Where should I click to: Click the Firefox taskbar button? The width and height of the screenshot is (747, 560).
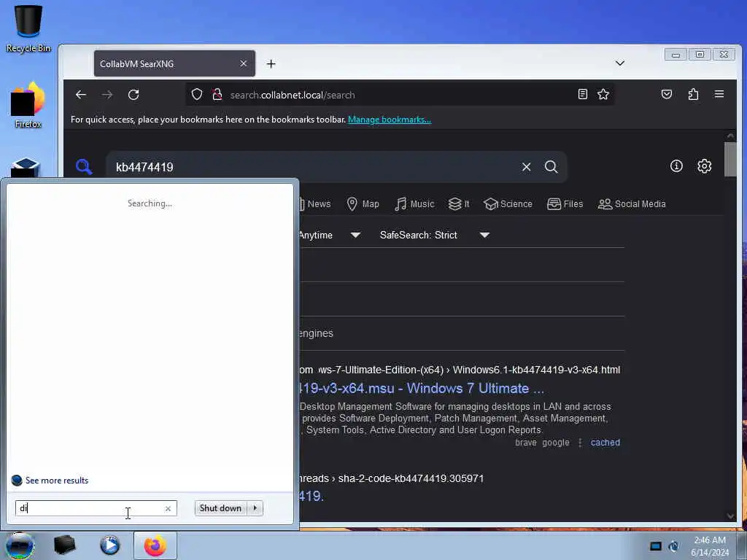[155, 545]
